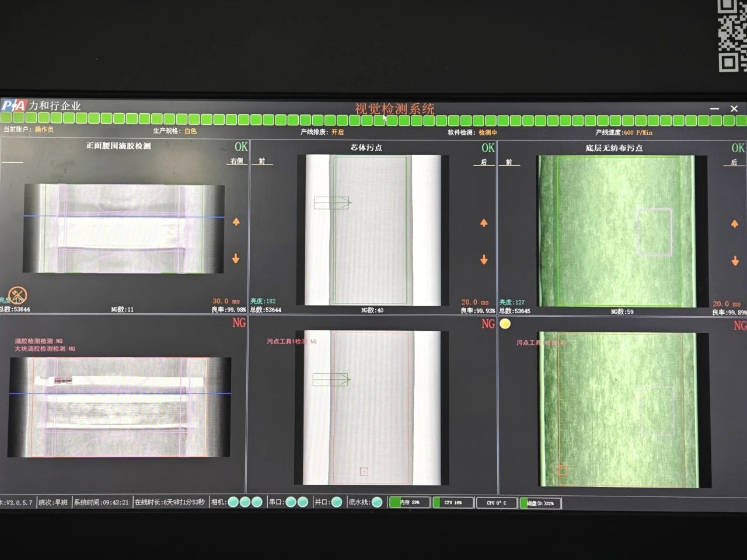Screen dimensions: 747x560
Task: Click the NG glue-defect image thumbnail
Action: 120,407
